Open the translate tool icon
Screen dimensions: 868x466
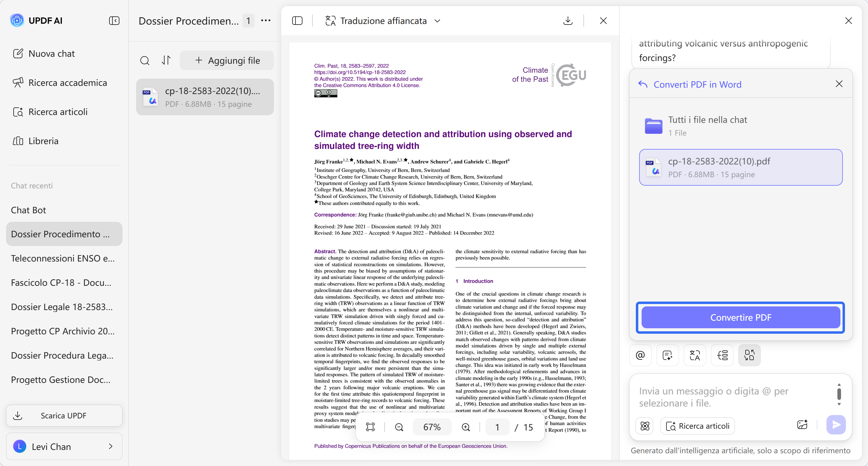(x=694, y=355)
